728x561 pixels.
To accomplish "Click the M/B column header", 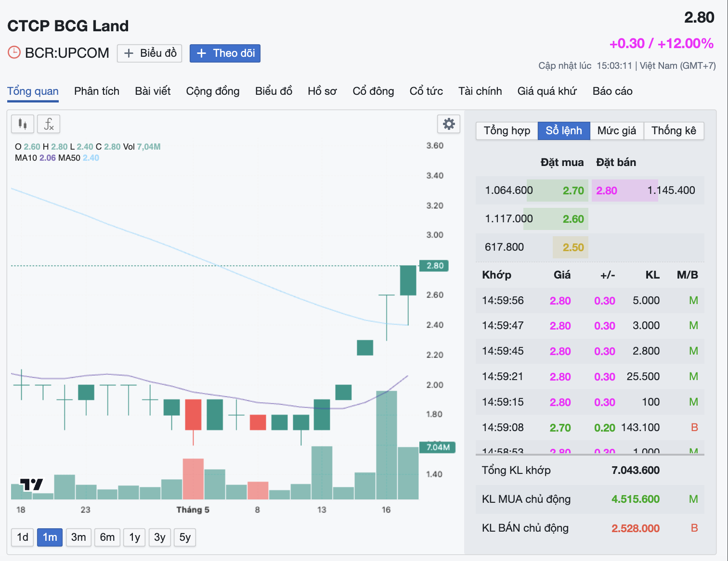I will (x=687, y=275).
